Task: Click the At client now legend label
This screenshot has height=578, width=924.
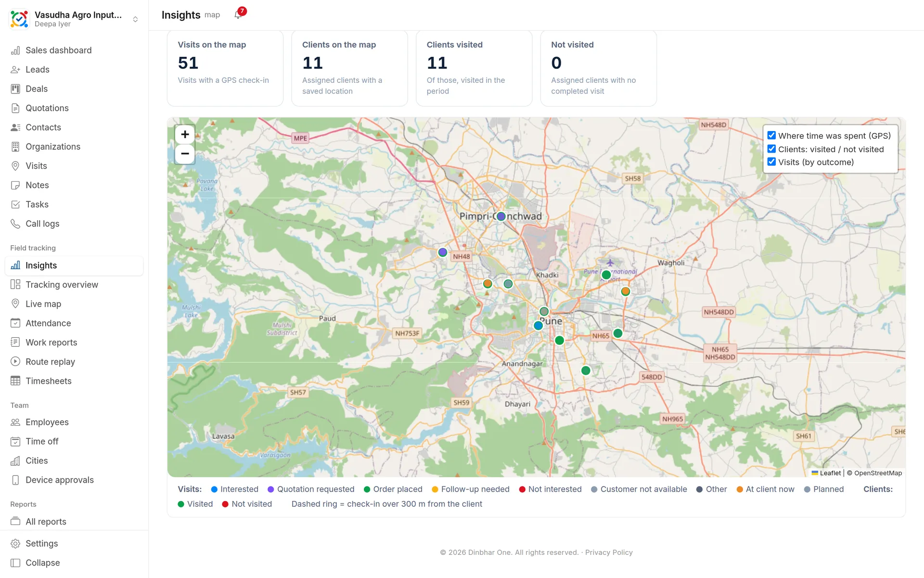Action: (x=770, y=489)
